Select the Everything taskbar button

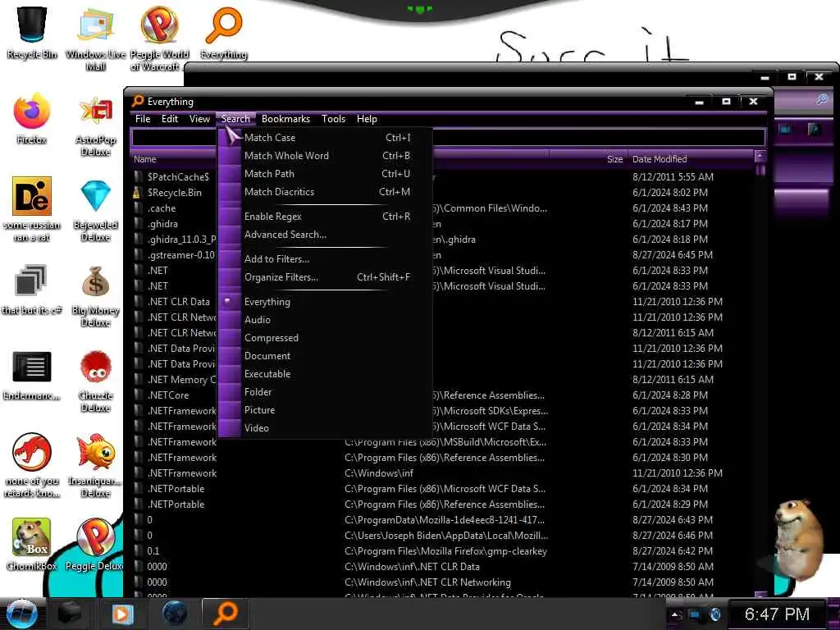[x=226, y=614]
